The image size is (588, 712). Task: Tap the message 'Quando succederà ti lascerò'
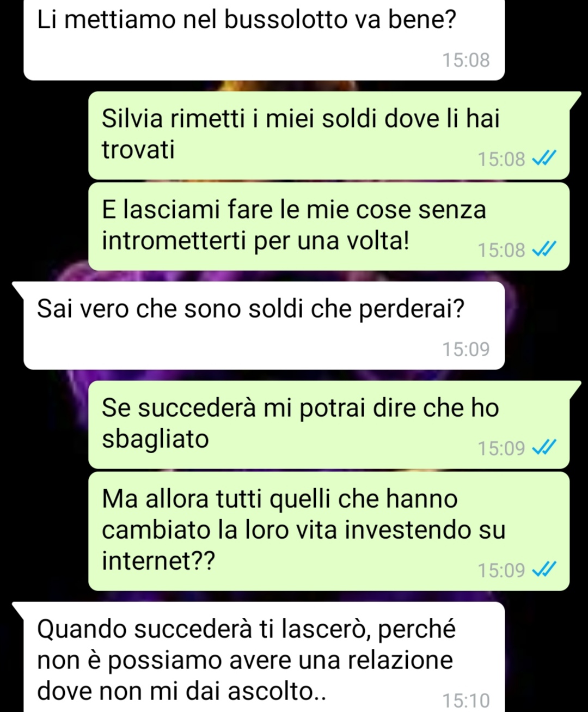[x=264, y=657]
